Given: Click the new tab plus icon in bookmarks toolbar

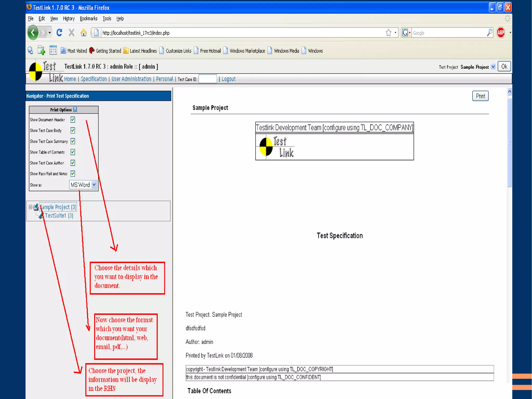Looking at the screenshot, I should (41, 50).
